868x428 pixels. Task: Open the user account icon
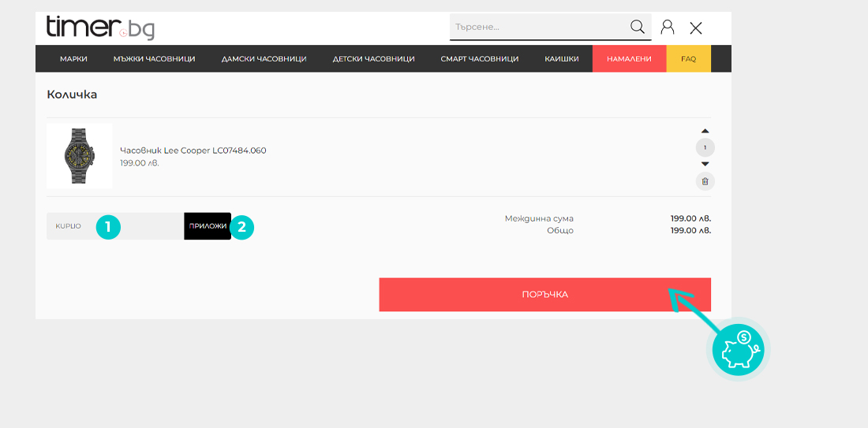(668, 27)
